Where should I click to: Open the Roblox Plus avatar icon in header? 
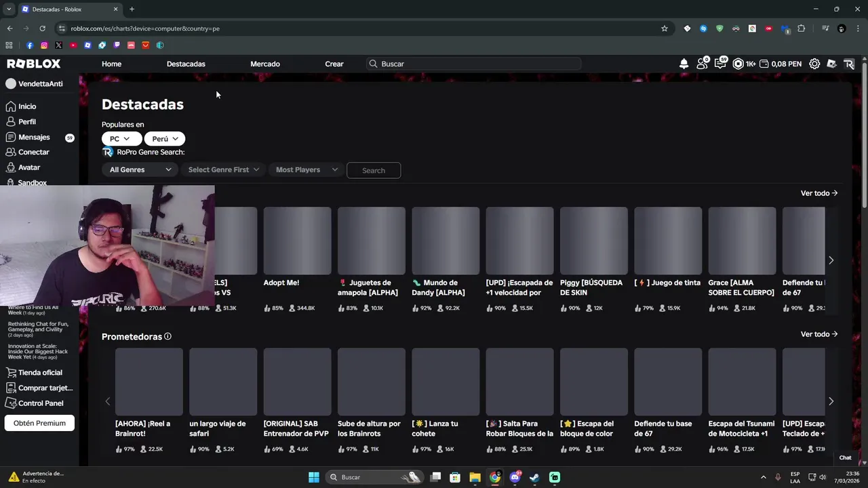click(x=831, y=64)
